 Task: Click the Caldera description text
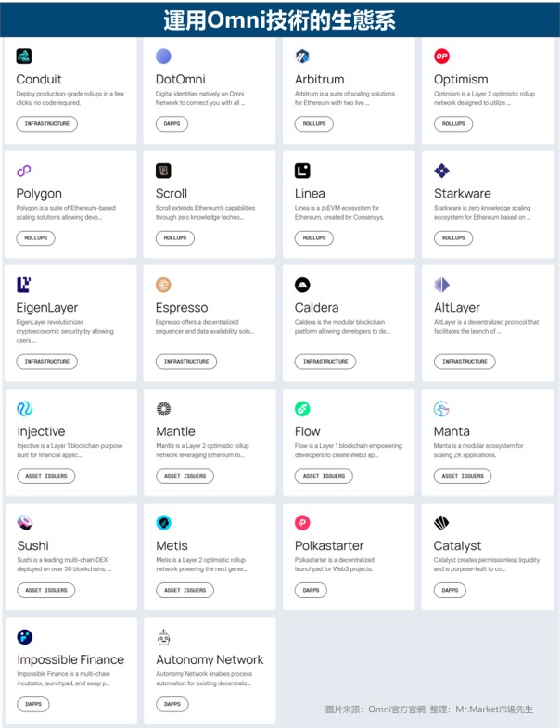pos(342,326)
